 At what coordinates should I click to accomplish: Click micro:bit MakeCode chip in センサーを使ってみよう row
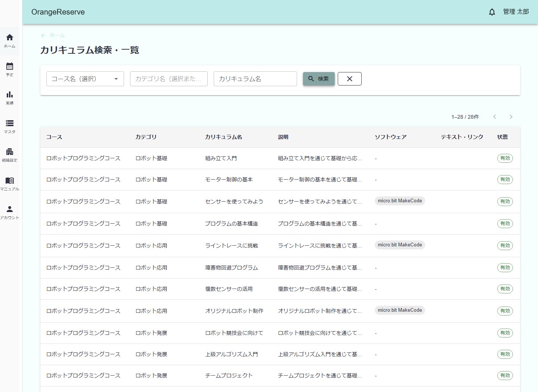[x=400, y=201]
